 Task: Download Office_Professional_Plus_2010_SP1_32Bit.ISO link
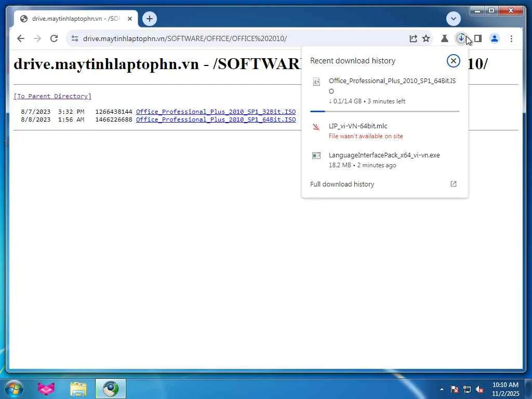coord(216,112)
